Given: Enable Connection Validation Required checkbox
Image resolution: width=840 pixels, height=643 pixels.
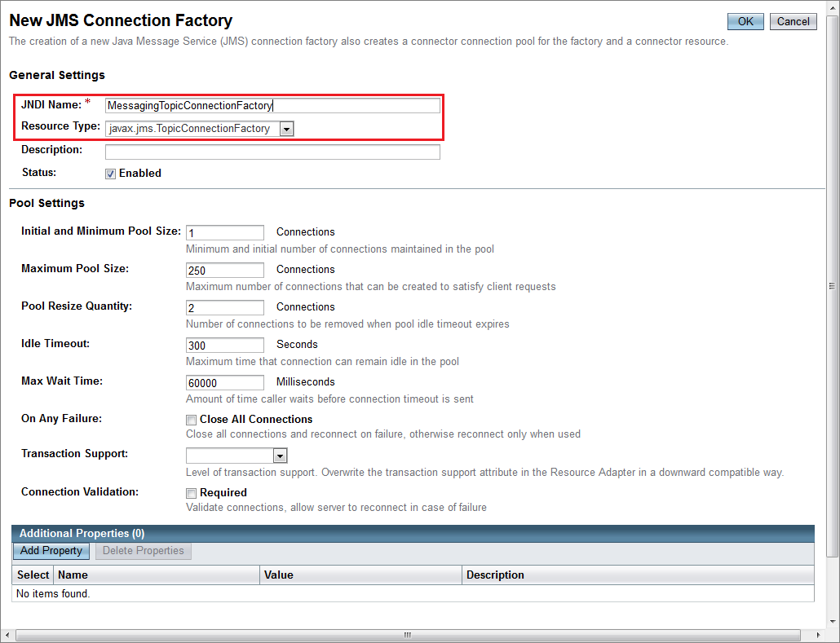Looking at the screenshot, I should pos(192,493).
